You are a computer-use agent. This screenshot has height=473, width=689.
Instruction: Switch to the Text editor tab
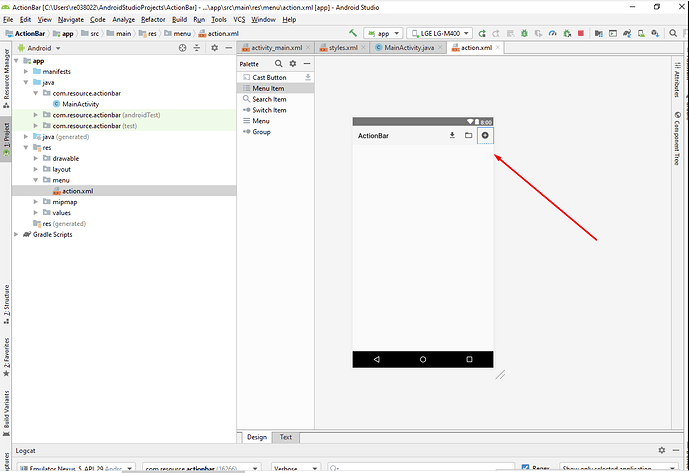click(286, 437)
